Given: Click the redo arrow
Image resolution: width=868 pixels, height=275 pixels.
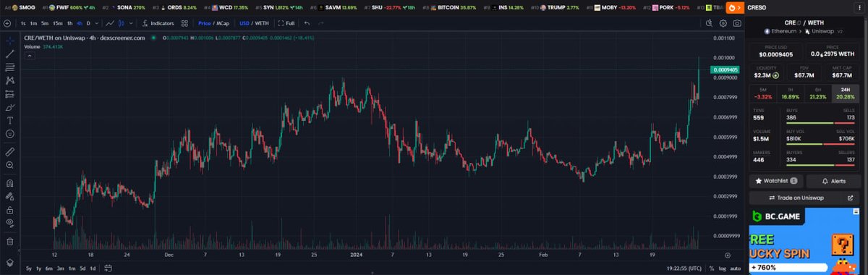Looking at the screenshot, I should (320, 23).
